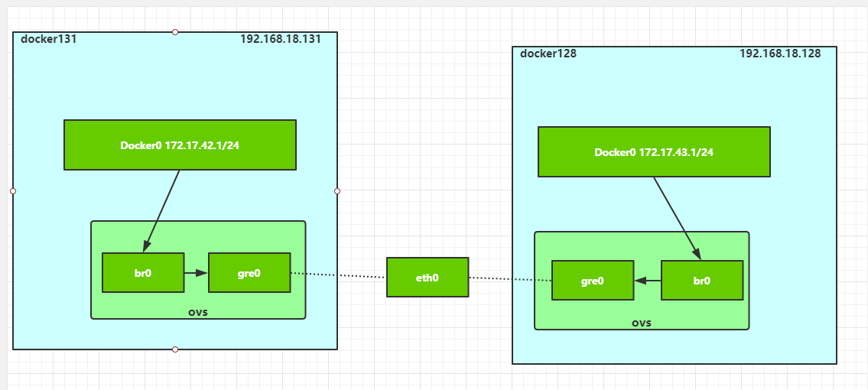Select the 192.168.18.128 IP address text
Screen dimensions: 868x390
(x=780, y=54)
